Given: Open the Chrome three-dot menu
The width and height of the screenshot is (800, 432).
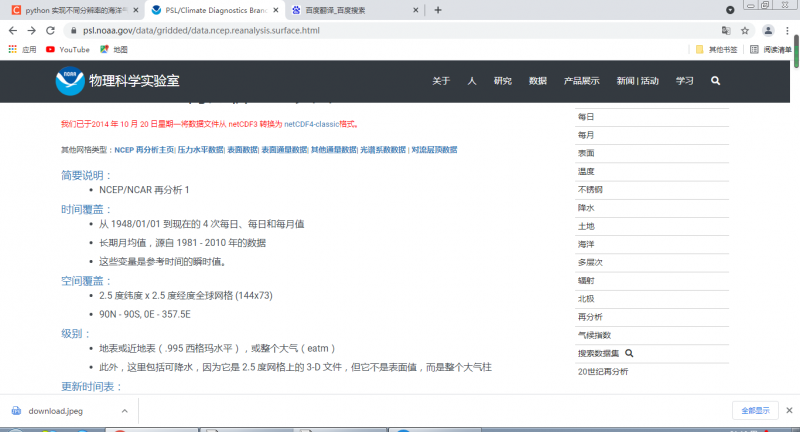Looking at the screenshot, I should point(788,30).
